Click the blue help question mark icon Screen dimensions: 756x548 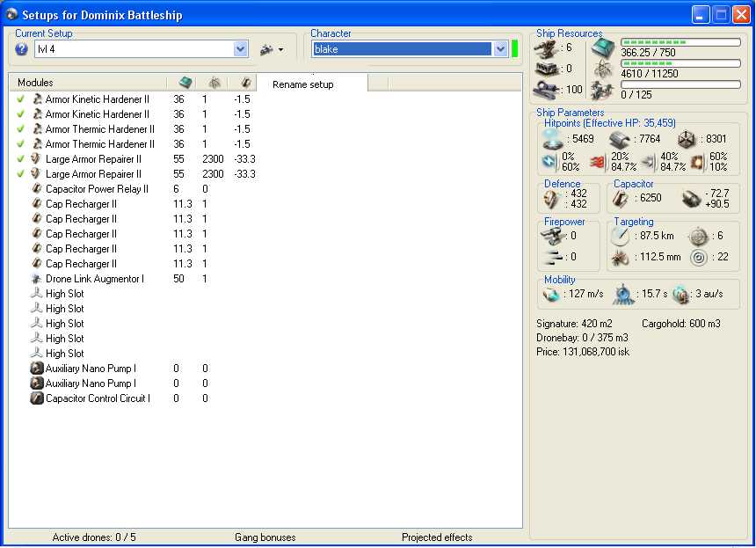[x=21, y=48]
